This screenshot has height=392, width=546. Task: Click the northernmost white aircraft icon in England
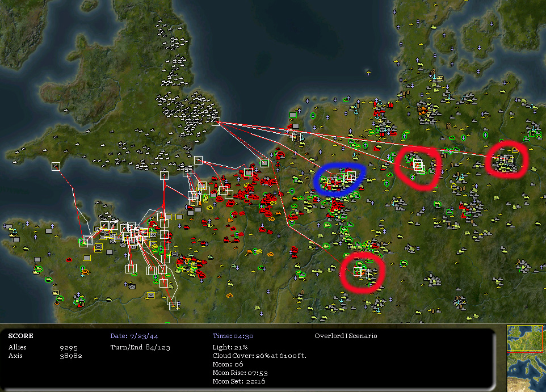(159, 21)
